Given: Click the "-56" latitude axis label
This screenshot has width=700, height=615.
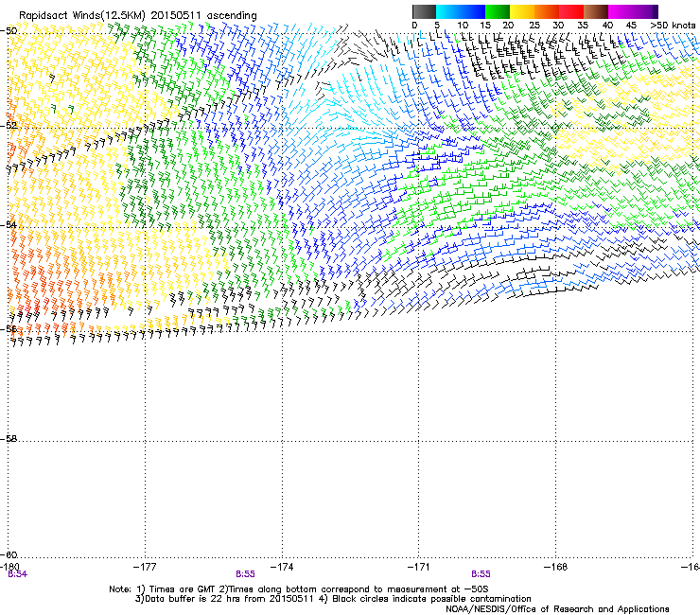Looking at the screenshot, I should (9, 328).
